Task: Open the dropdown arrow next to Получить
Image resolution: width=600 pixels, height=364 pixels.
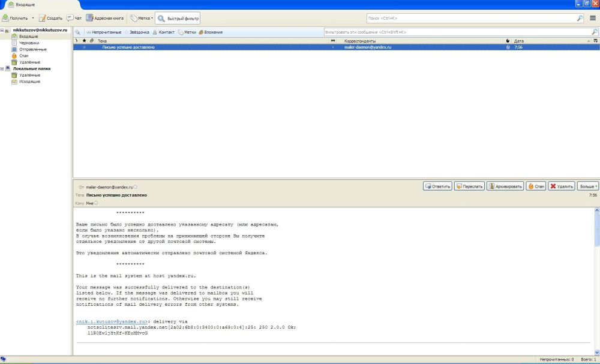Action: [x=33, y=18]
